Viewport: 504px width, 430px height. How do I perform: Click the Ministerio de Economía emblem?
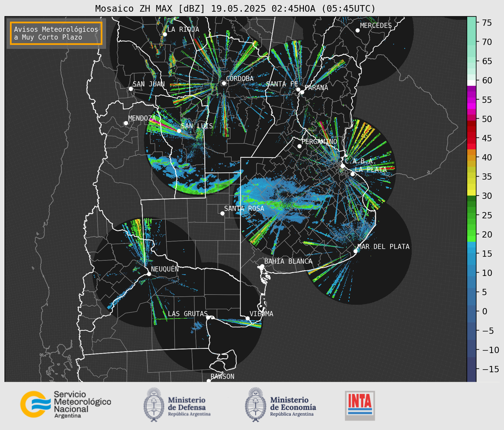[x=256, y=405]
